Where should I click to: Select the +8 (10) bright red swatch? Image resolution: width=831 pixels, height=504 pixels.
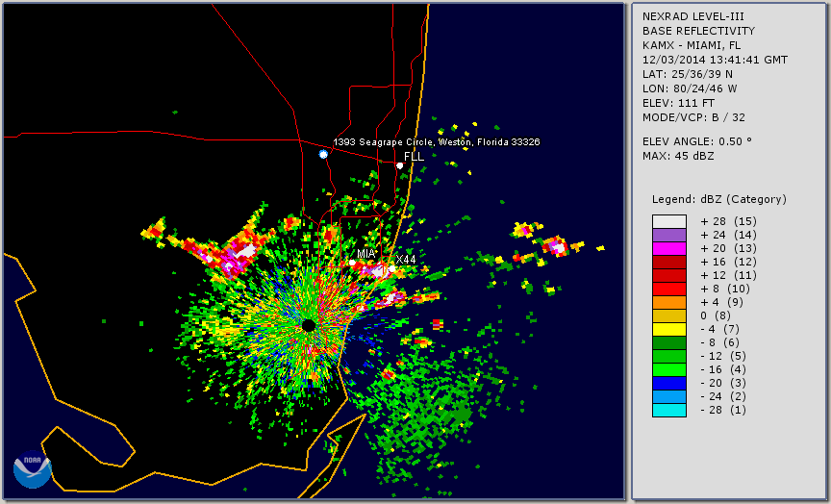[669, 289]
